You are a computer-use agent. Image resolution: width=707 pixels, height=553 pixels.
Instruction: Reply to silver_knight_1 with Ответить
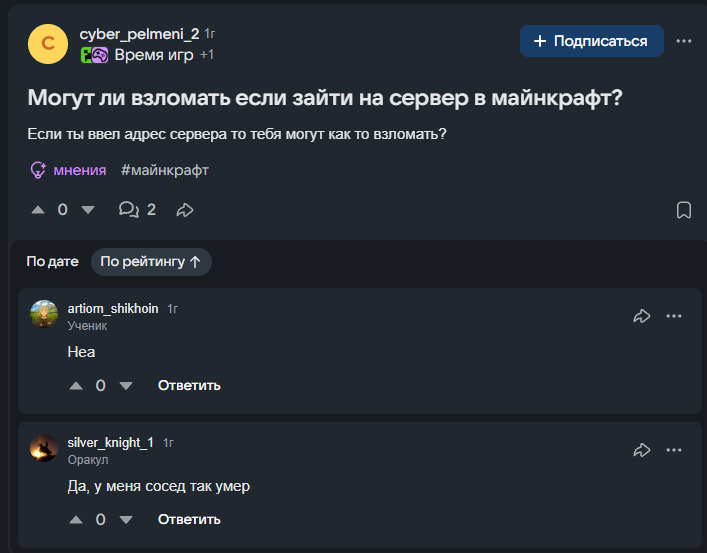point(189,520)
